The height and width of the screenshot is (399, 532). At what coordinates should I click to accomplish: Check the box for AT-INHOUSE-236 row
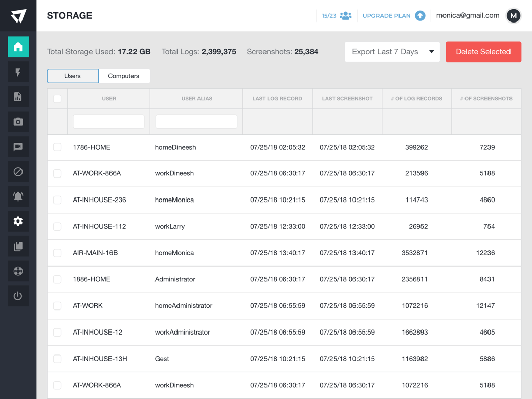point(57,200)
